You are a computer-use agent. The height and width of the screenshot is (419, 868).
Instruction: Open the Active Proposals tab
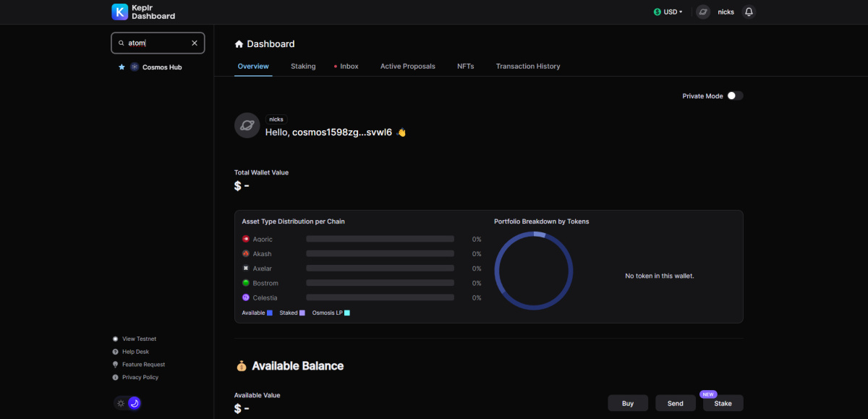408,66
